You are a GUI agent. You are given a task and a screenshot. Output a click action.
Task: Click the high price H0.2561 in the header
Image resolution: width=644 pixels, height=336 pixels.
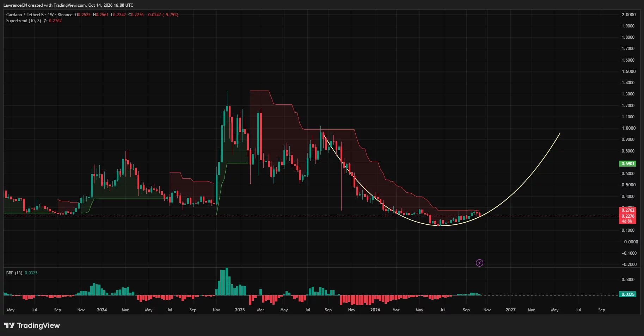[101, 15]
